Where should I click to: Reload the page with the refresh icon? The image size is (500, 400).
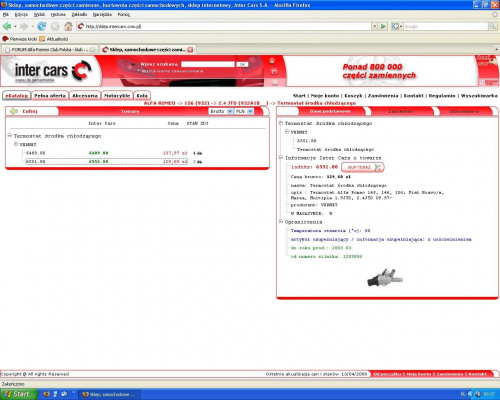42,26
